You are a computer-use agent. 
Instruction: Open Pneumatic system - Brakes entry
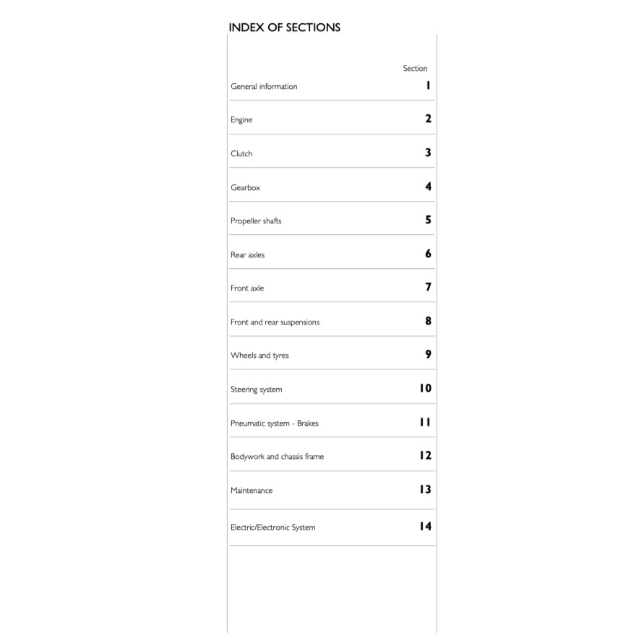coord(274,424)
